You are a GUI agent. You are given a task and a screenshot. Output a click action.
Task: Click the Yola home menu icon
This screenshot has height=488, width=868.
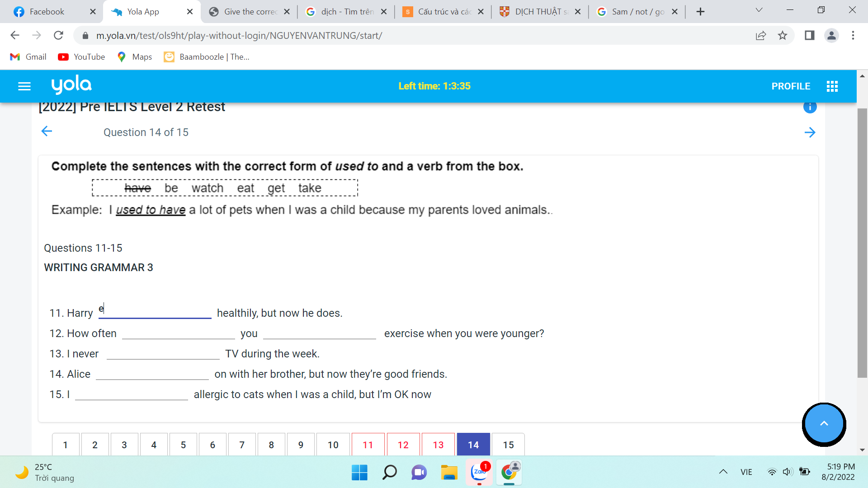click(24, 86)
